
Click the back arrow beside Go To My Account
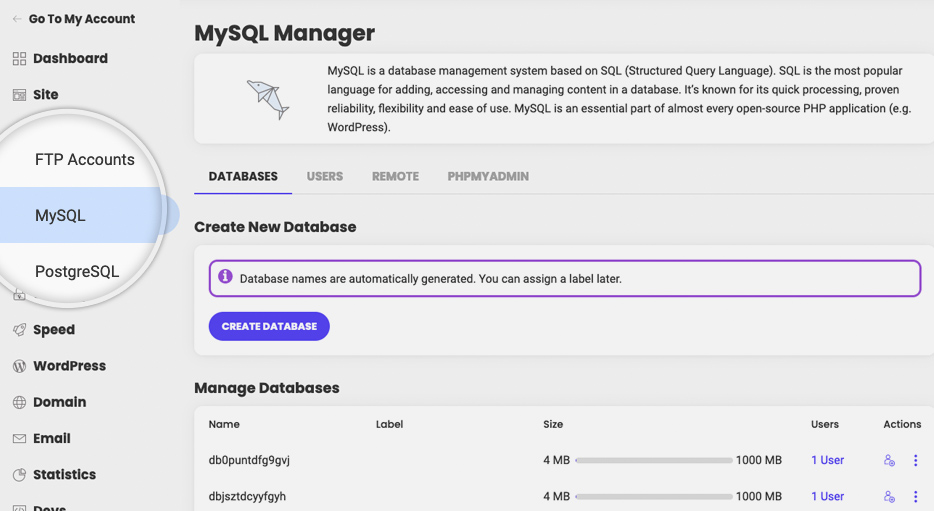(17, 19)
